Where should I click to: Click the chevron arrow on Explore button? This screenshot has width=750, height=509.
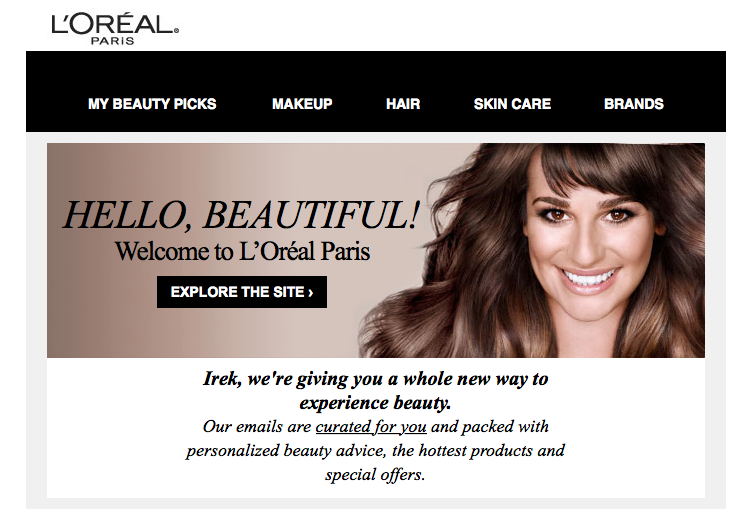point(311,292)
